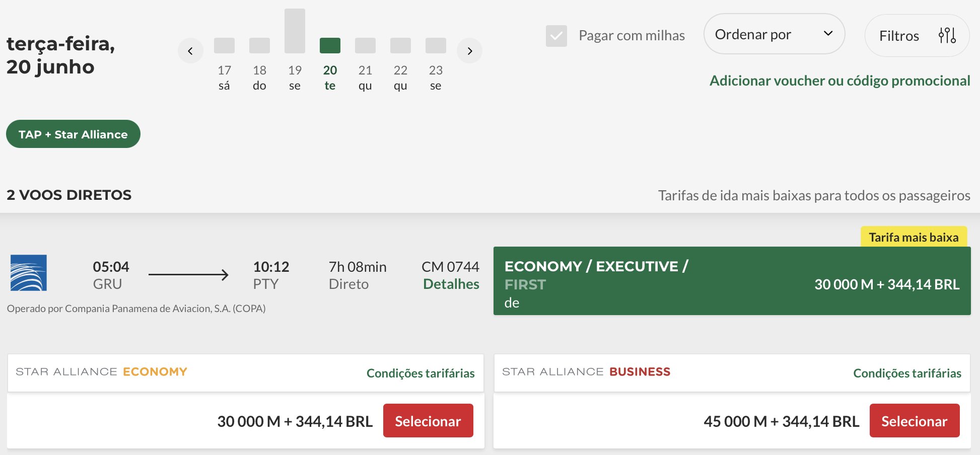The height and width of the screenshot is (455, 980).
Task: Expand Detalhes for flight CM 0744
Action: (451, 284)
